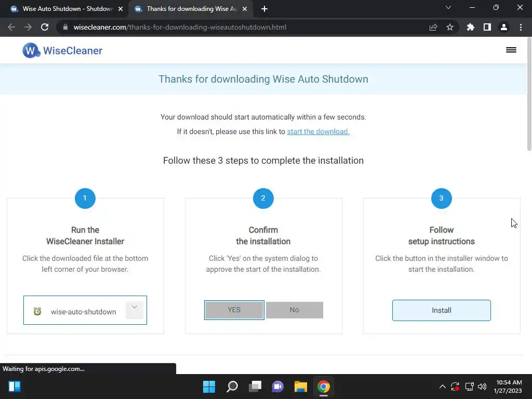
Task: Click the start the download link
Action: (x=318, y=131)
